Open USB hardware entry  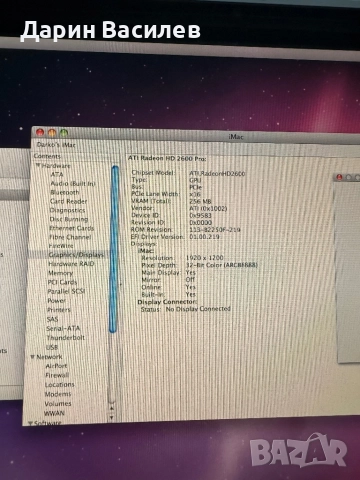(52, 347)
